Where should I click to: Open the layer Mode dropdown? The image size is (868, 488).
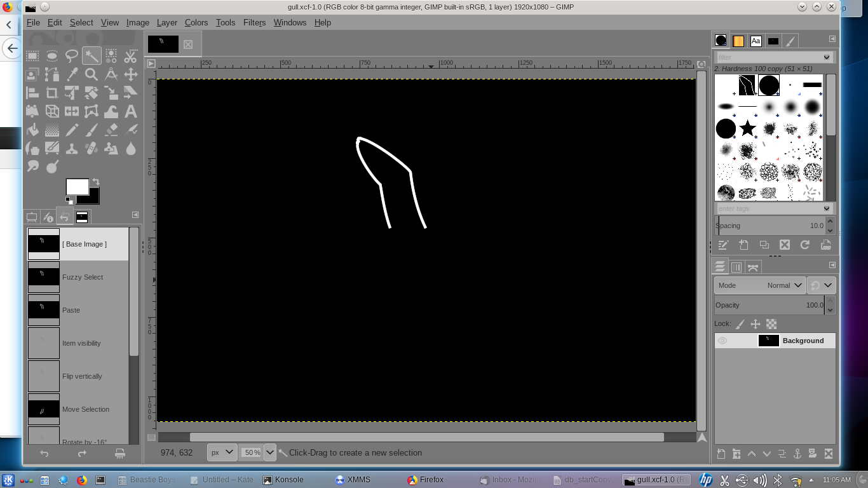point(760,285)
